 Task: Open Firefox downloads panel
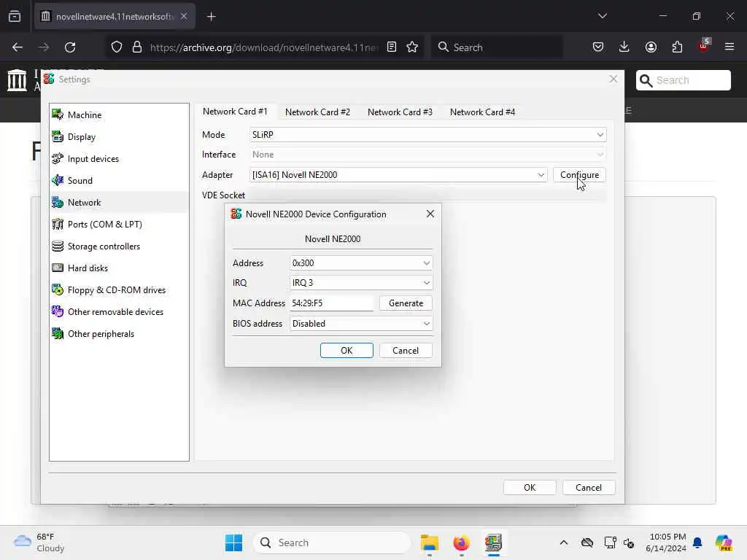624,47
